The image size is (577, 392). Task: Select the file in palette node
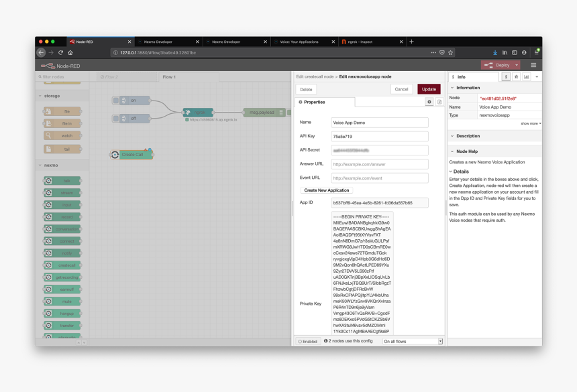[x=62, y=123]
